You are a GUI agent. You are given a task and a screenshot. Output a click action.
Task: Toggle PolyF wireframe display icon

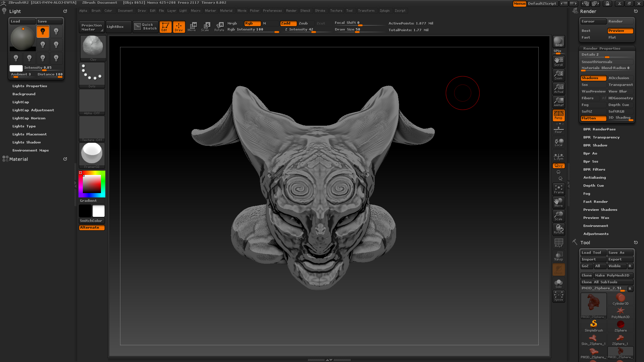558,242
